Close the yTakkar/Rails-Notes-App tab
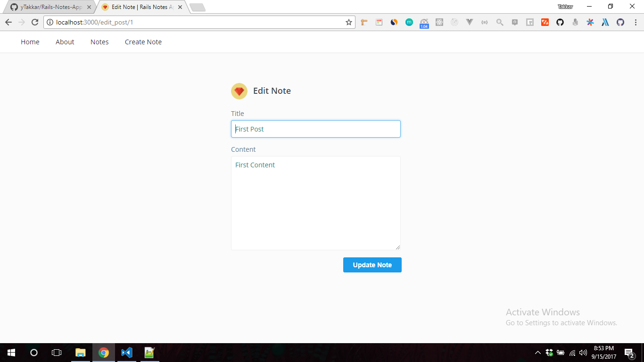 click(x=89, y=7)
